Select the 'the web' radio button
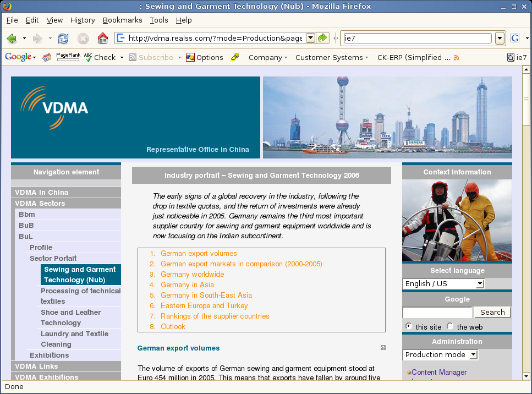The height and width of the screenshot is (394, 532). click(x=450, y=326)
